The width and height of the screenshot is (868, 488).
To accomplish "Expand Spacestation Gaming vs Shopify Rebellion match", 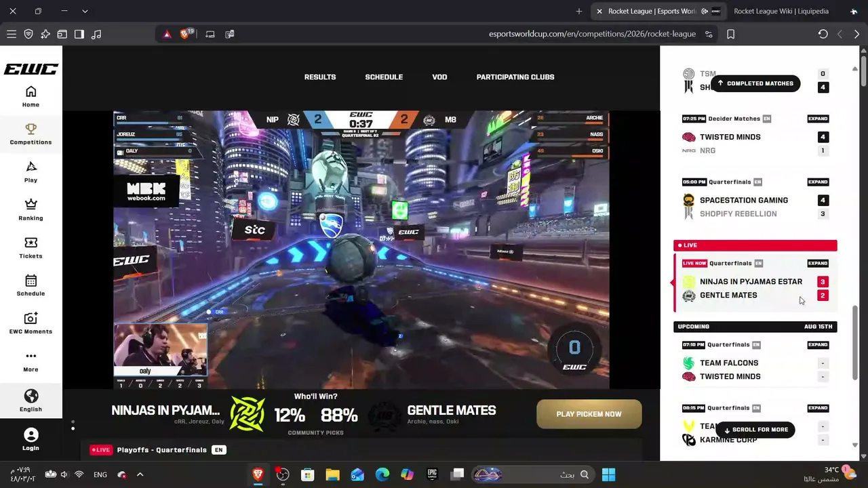I will pos(818,182).
